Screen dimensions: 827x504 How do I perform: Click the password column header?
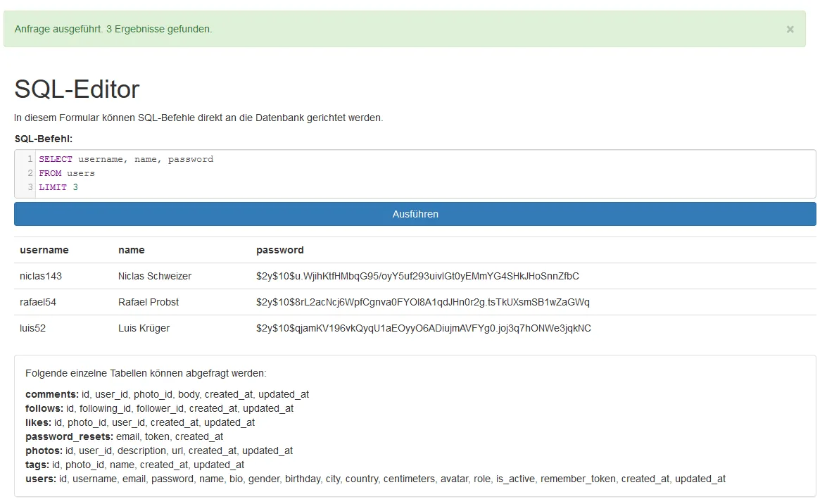[x=280, y=250]
